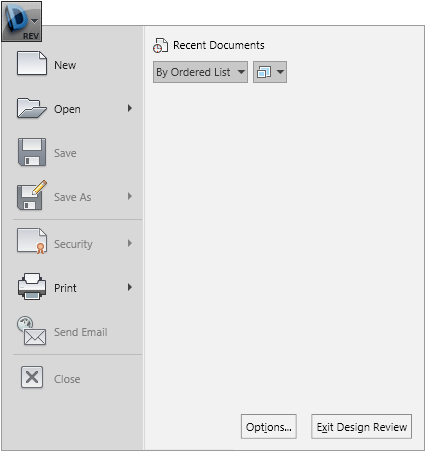Click the Recent Documents clock icon

[x=160, y=45]
